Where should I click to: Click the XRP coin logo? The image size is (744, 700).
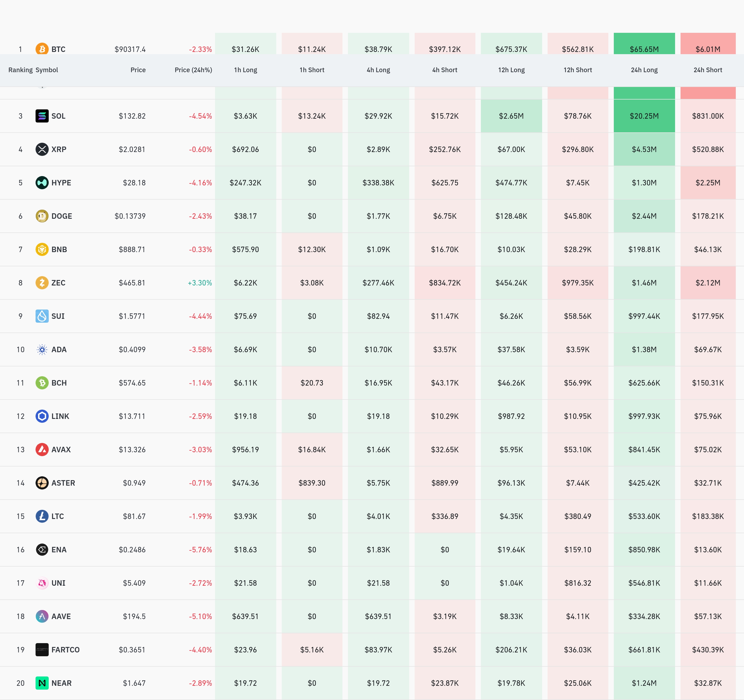pos(42,149)
